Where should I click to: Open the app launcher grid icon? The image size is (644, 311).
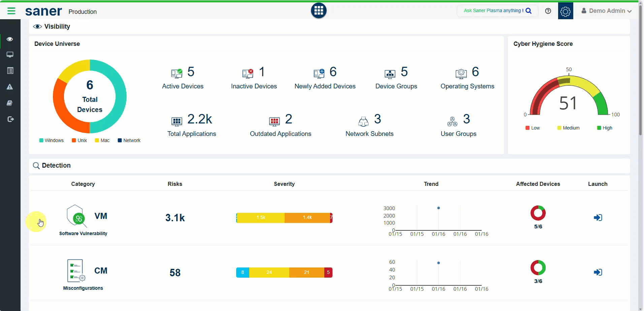(318, 11)
